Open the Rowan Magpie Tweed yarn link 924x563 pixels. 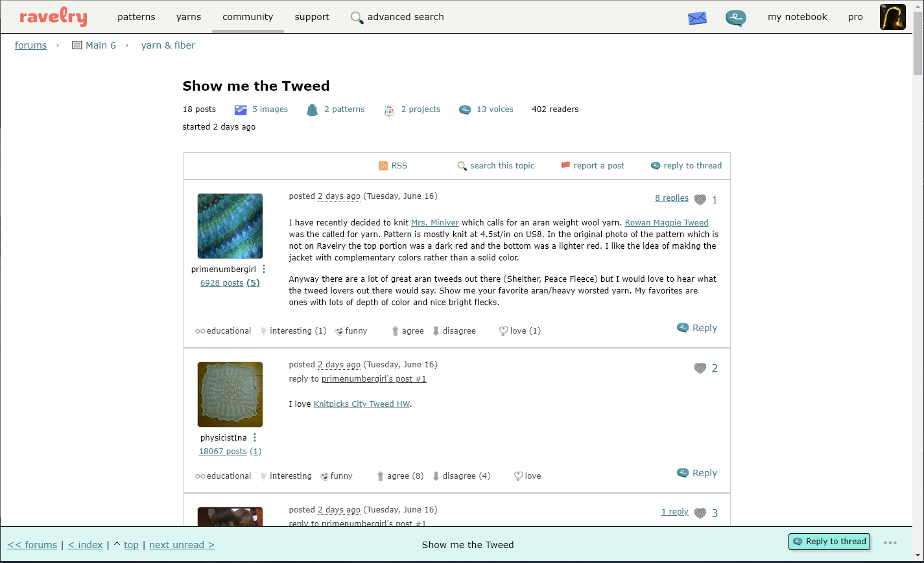coord(667,223)
